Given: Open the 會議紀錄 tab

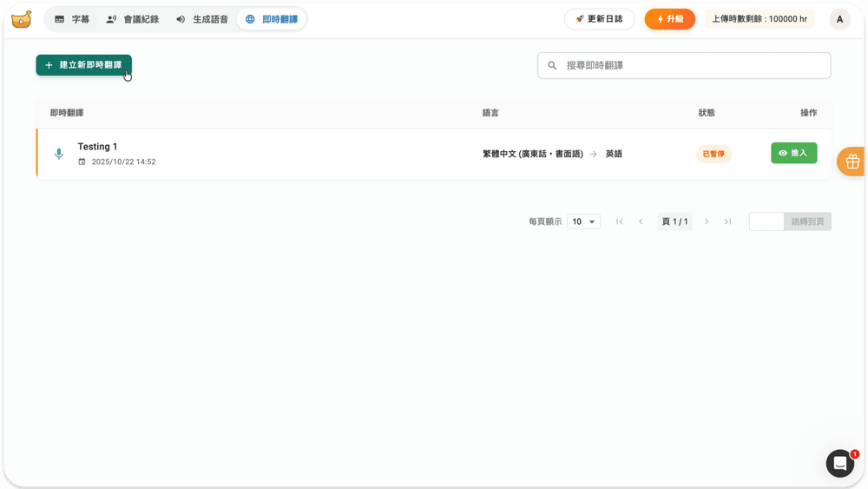Looking at the screenshot, I should point(133,19).
